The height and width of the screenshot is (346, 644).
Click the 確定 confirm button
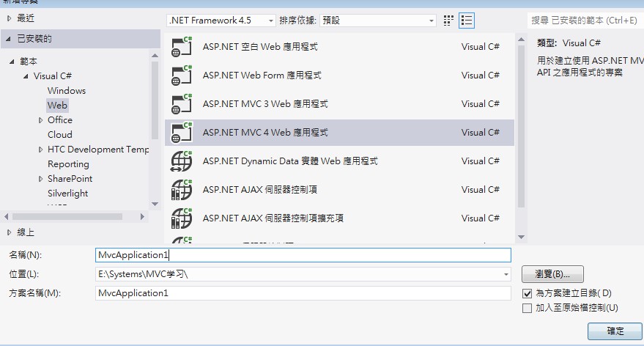[x=615, y=331]
